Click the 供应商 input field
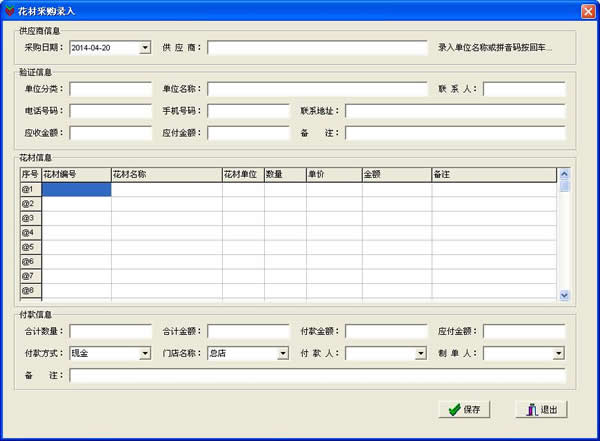 [317, 47]
